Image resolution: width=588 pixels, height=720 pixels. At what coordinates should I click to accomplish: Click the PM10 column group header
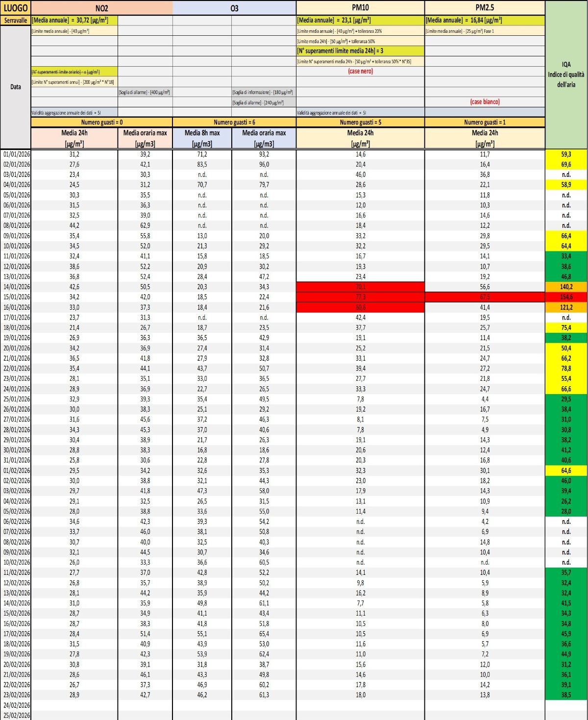coord(360,8)
